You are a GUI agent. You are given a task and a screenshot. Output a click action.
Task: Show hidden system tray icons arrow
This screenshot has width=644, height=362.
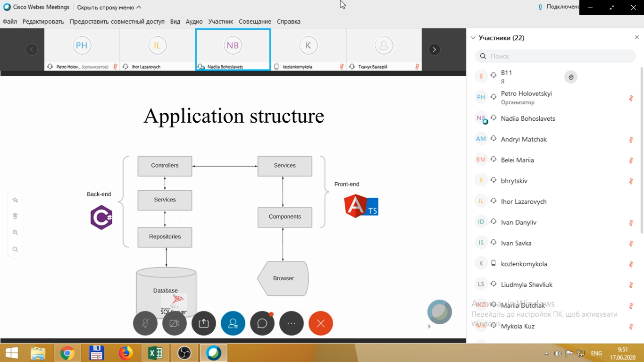tap(546, 354)
